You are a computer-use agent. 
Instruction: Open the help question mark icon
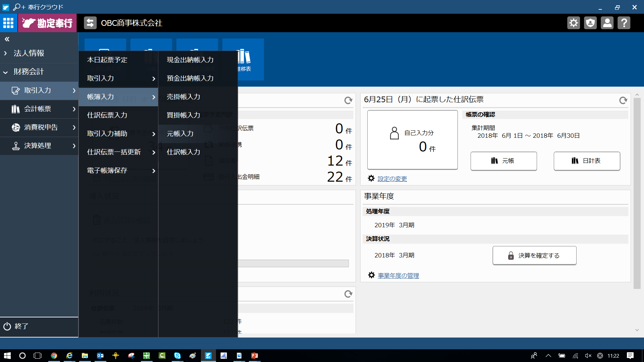click(x=624, y=23)
